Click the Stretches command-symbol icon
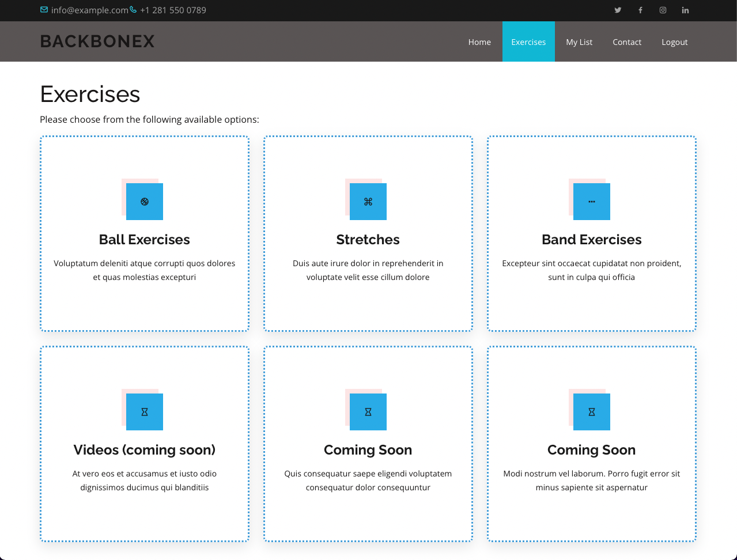Image resolution: width=737 pixels, height=560 pixels. [368, 202]
